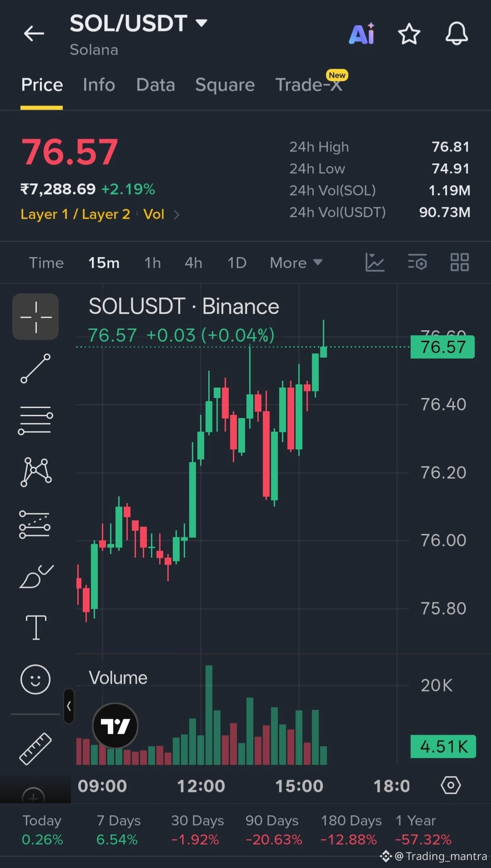
Task: Select the XABCD pattern tool
Action: point(36,472)
